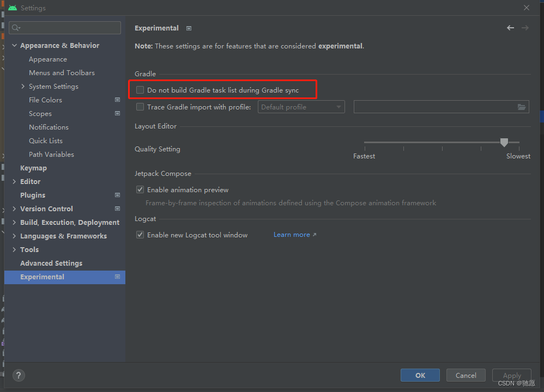Click the Cancel button
This screenshot has width=544, height=392.
tap(466, 375)
